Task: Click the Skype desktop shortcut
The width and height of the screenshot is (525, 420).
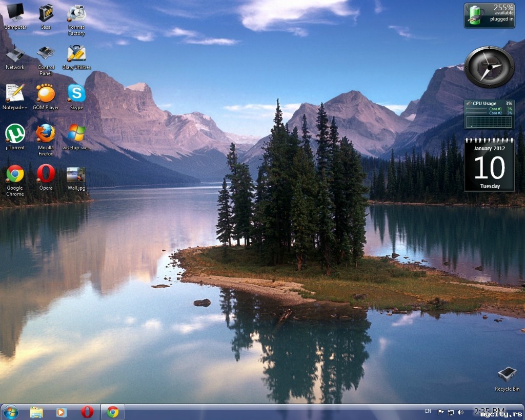Action: click(x=76, y=97)
